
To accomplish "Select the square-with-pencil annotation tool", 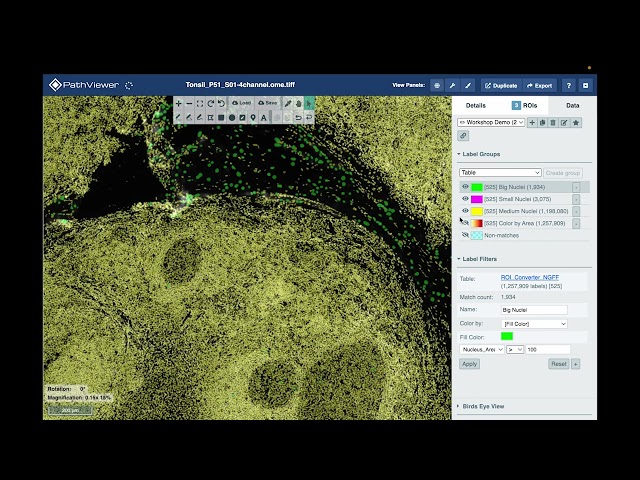I will click(242, 118).
